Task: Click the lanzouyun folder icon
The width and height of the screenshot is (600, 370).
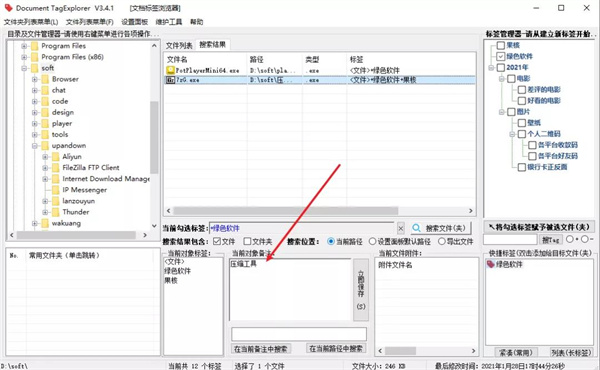Action: coord(56,201)
